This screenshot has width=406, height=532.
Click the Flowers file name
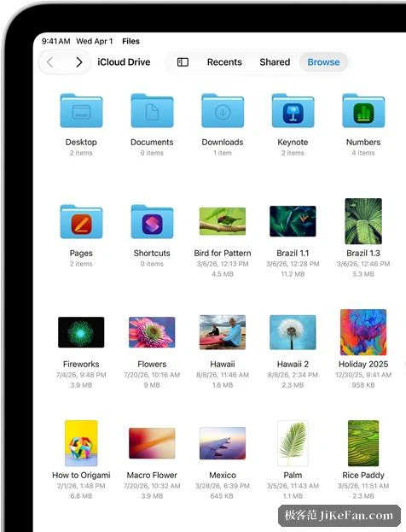[152, 364]
